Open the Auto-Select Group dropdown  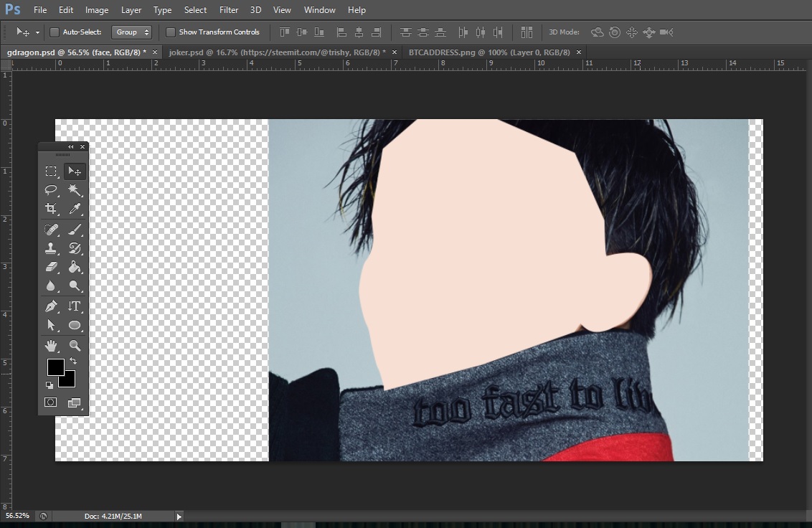[x=133, y=32]
